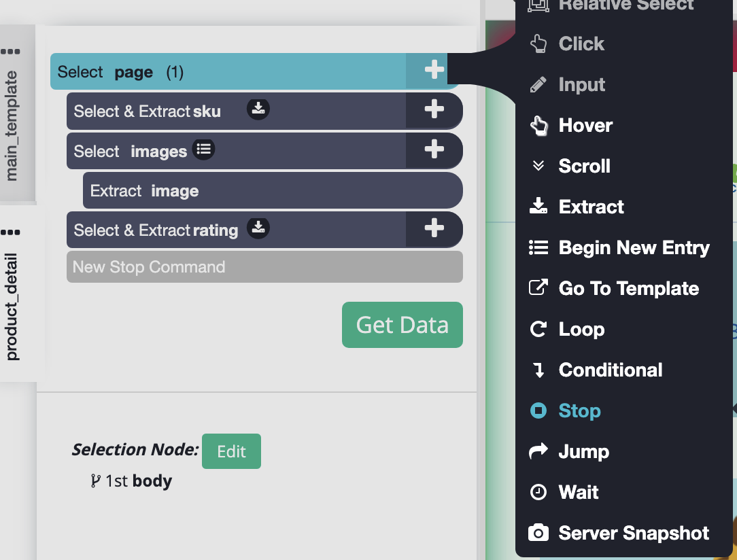Click the extract download icon on sku command
737x560 pixels.
tap(258, 109)
